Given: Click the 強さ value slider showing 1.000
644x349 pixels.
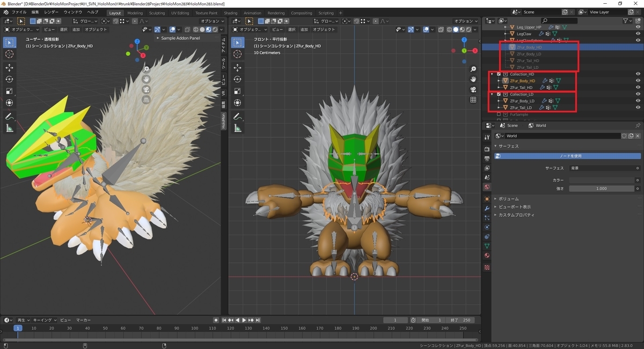Looking at the screenshot, I should [602, 188].
